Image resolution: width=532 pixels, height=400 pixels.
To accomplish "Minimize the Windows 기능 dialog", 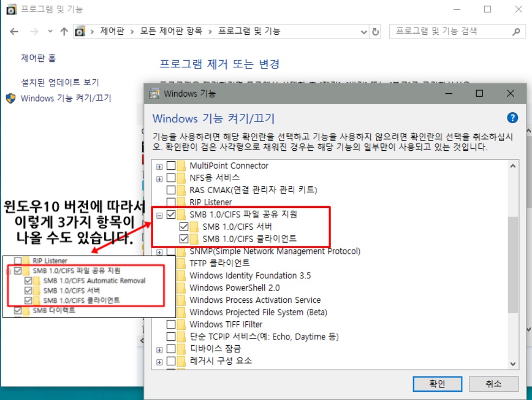I will point(448,93).
